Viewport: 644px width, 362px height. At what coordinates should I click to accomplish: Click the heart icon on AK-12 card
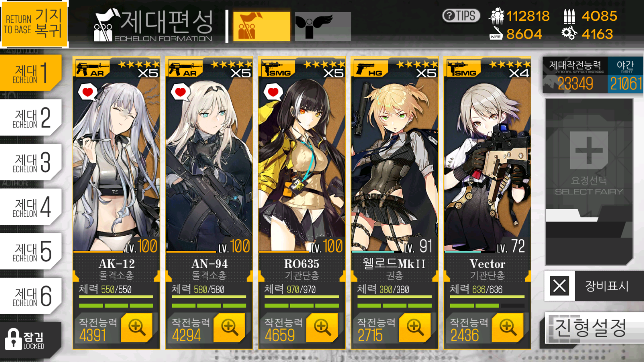pyautogui.click(x=87, y=92)
